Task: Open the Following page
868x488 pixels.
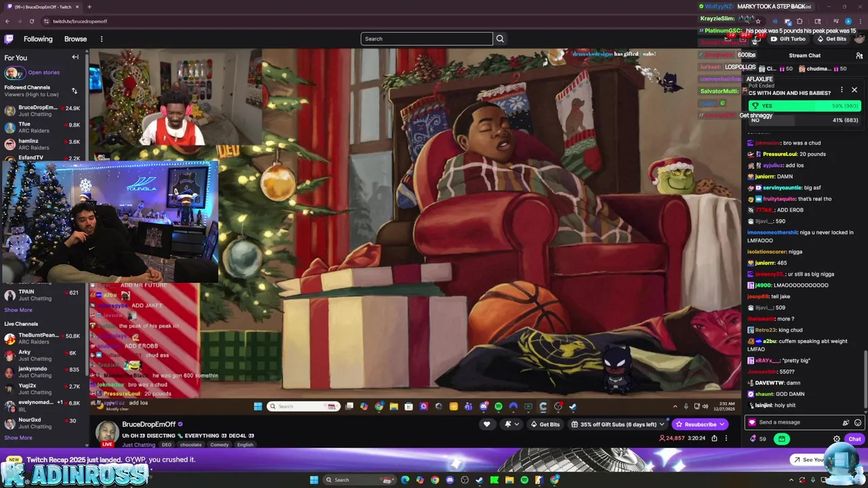Action: [x=38, y=39]
